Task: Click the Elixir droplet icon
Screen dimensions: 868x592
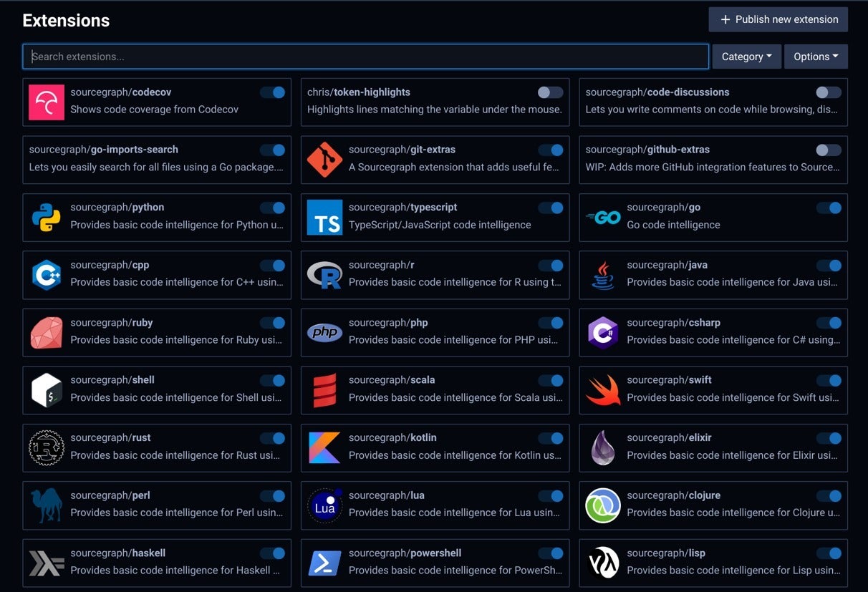Action: click(x=603, y=448)
